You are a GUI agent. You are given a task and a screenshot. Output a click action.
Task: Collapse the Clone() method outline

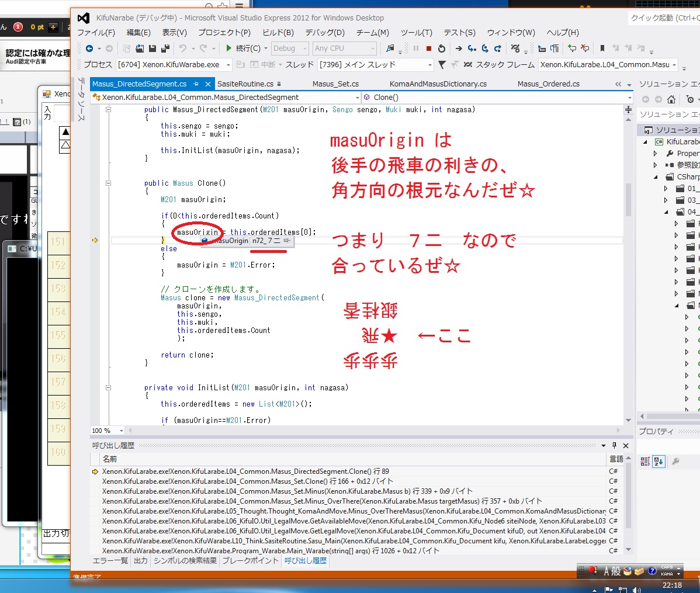[x=108, y=183]
